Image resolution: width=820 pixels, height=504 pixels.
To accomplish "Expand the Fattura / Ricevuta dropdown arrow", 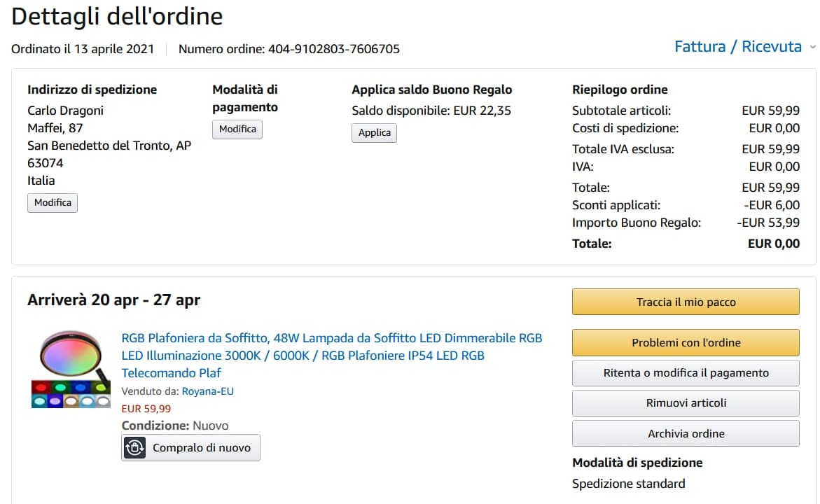I will point(812,47).
